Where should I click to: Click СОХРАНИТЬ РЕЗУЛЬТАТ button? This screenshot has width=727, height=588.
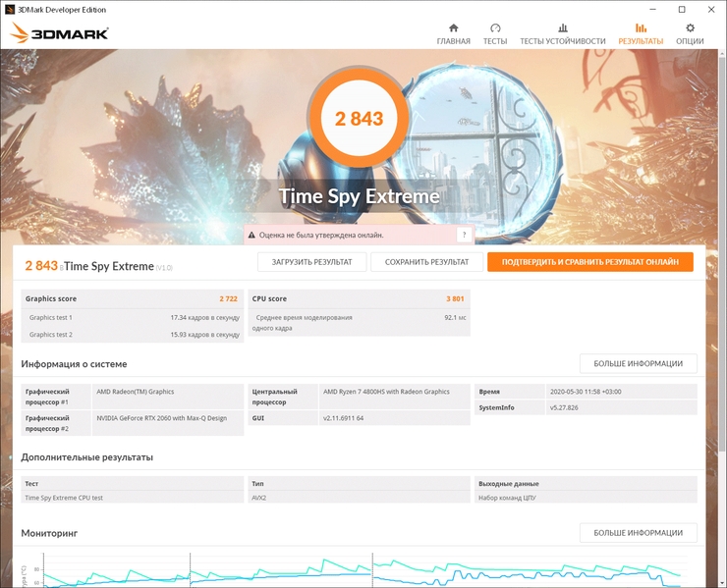(x=427, y=262)
